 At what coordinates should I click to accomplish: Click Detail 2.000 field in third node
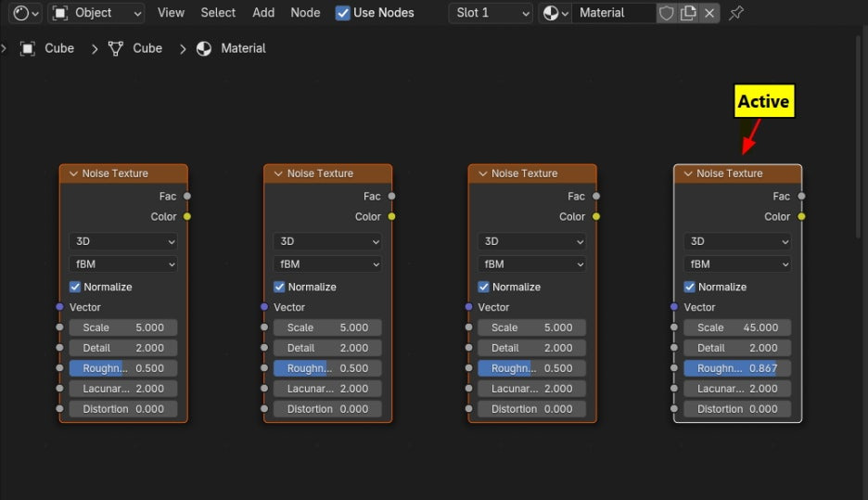531,348
